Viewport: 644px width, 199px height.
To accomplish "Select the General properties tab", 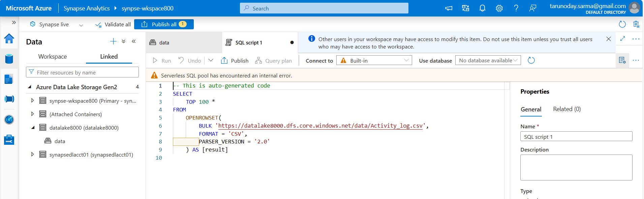I will click(531, 109).
